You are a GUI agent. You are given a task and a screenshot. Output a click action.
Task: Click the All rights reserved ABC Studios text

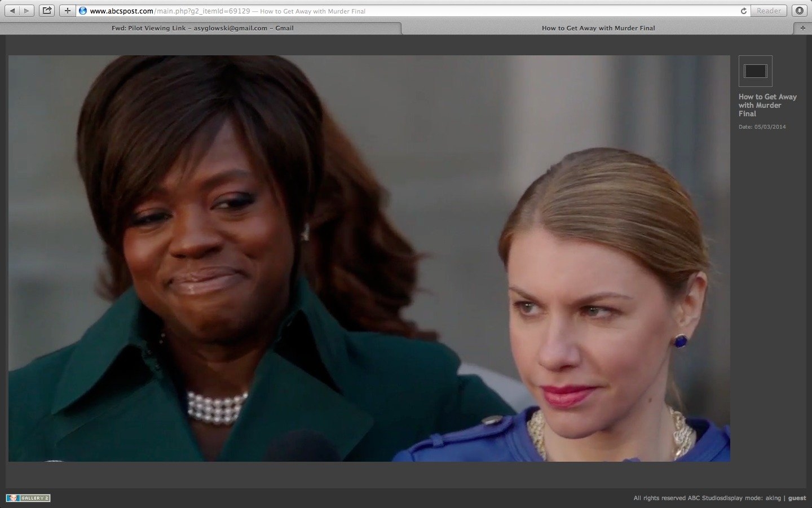point(679,498)
